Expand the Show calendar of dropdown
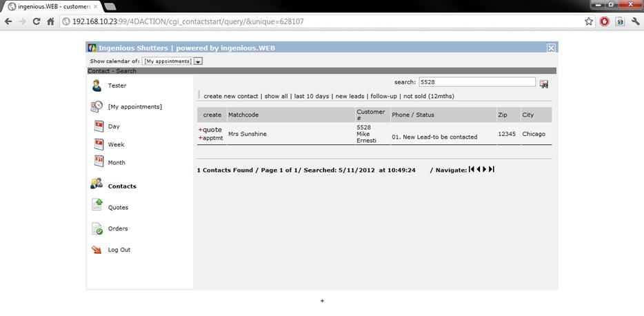Image resolution: width=644 pixels, height=316 pixels. 198,61
